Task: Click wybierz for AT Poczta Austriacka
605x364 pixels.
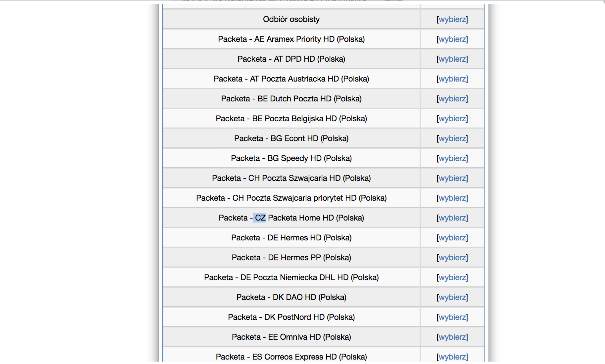Action: coord(452,79)
